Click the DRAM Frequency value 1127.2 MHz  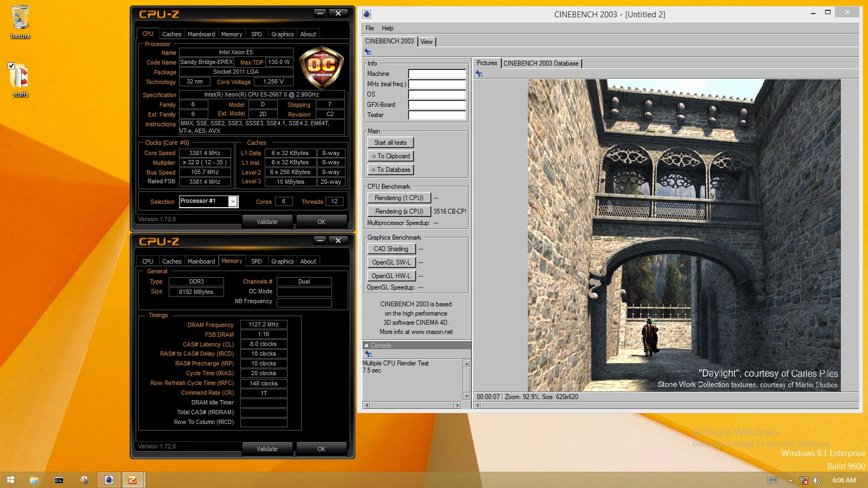coord(264,324)
